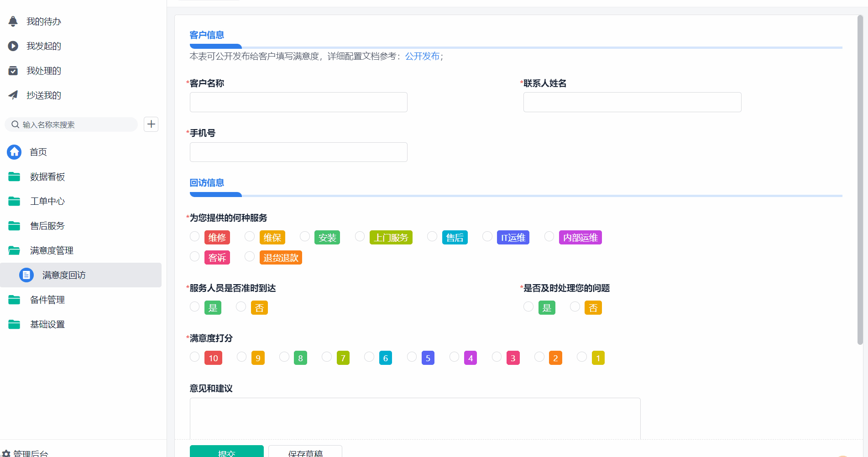Choose satisfaction score 2
Screen dimensions: 868x457
539,357
